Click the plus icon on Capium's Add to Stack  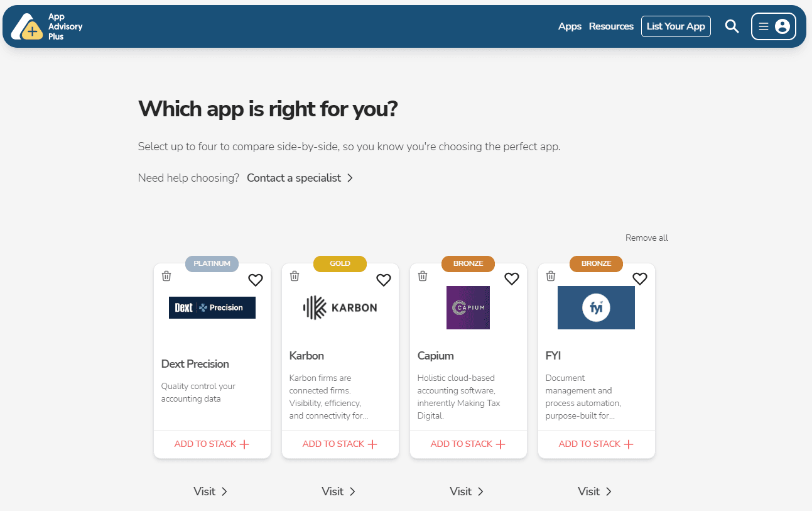[501, 444]
